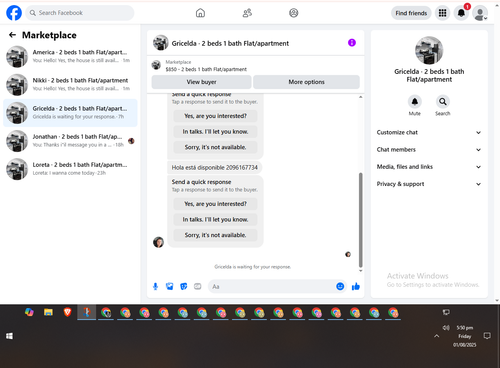Viewport: 500px width, 368px height.
Task: Record a voice clip with the microphone icon
Action: [x=155, y=286]
